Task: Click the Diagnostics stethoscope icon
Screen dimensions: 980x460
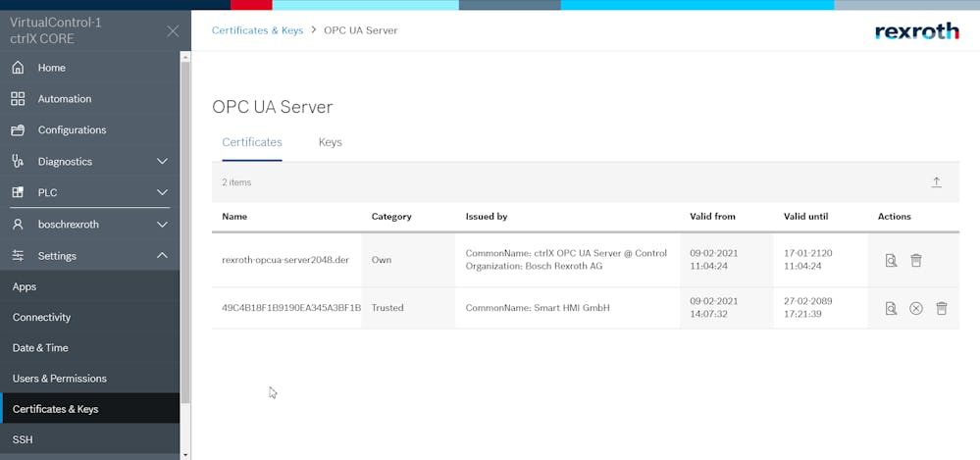Action: pyautogui.click(x=18, y=161)
